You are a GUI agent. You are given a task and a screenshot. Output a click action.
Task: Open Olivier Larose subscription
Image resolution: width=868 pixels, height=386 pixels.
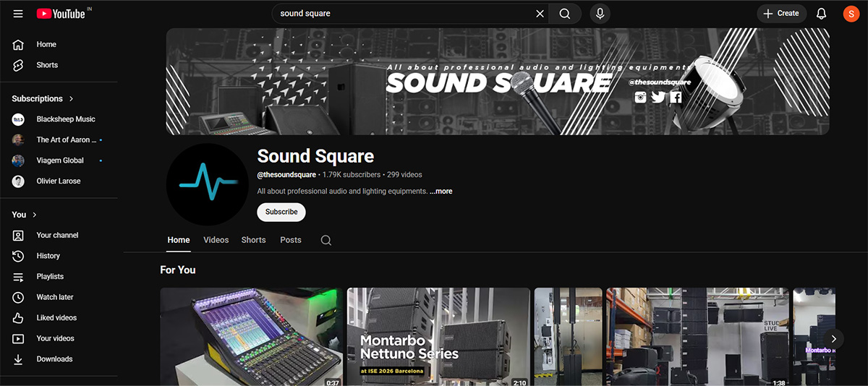point(59,181)
